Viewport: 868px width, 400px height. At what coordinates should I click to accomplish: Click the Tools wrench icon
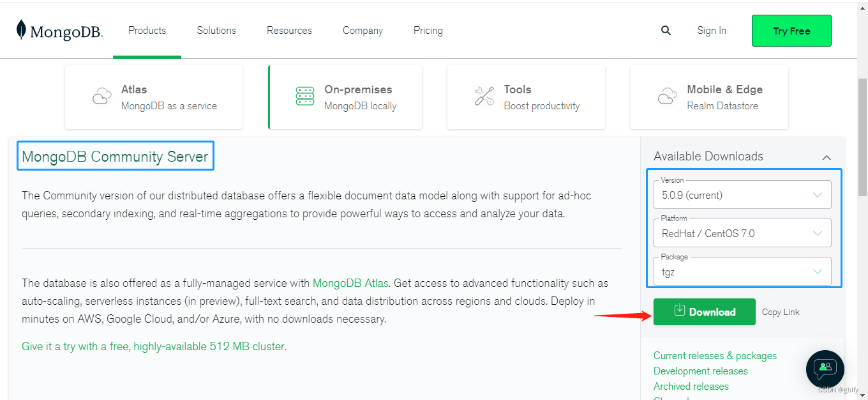tap(484, 96)
